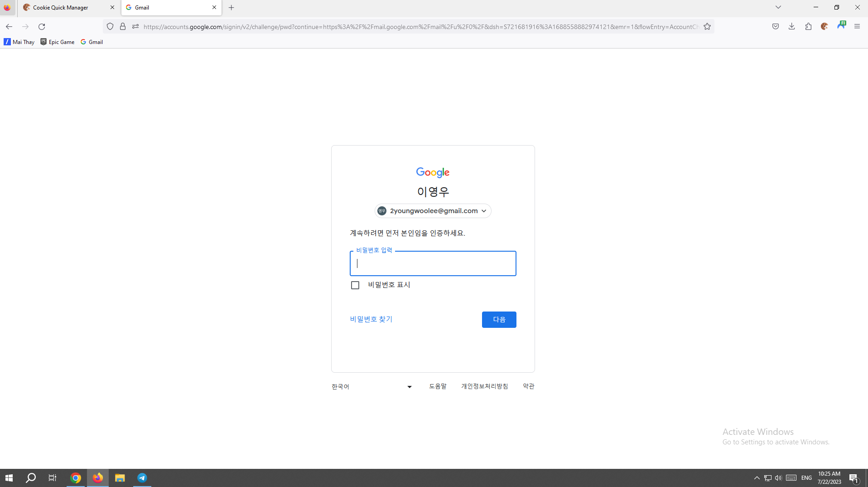Click the Firefox taskbar icon
Viewport: 868px width, 487px height.
(x=98, y=478)
